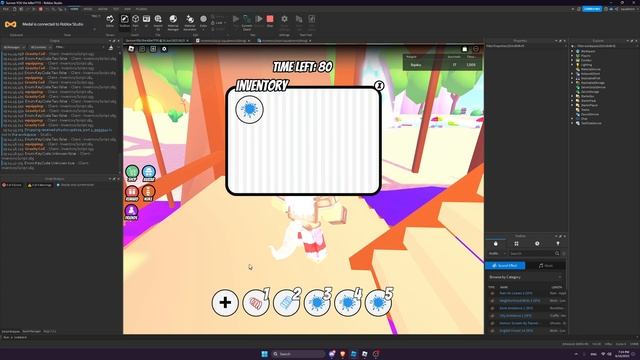Select hotbar slot 4 splat item

point(348,303)
